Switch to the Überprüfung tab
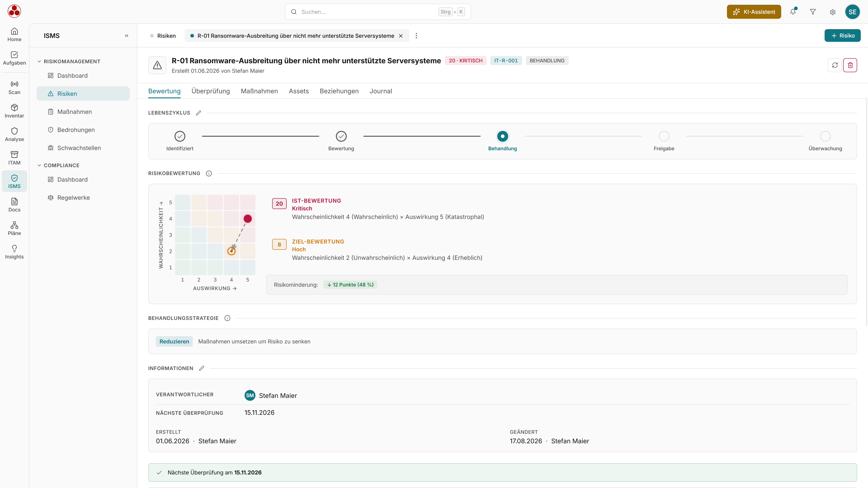Image resolution: width=868 pixels, height=488 pixels. pos(211,91)
